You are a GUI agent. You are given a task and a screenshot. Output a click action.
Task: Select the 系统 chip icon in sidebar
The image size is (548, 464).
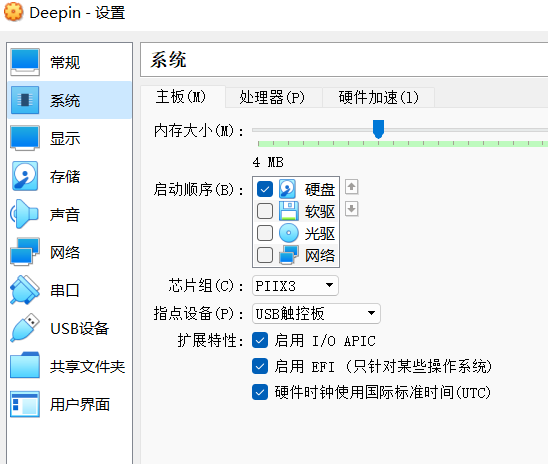coord(24,100)
